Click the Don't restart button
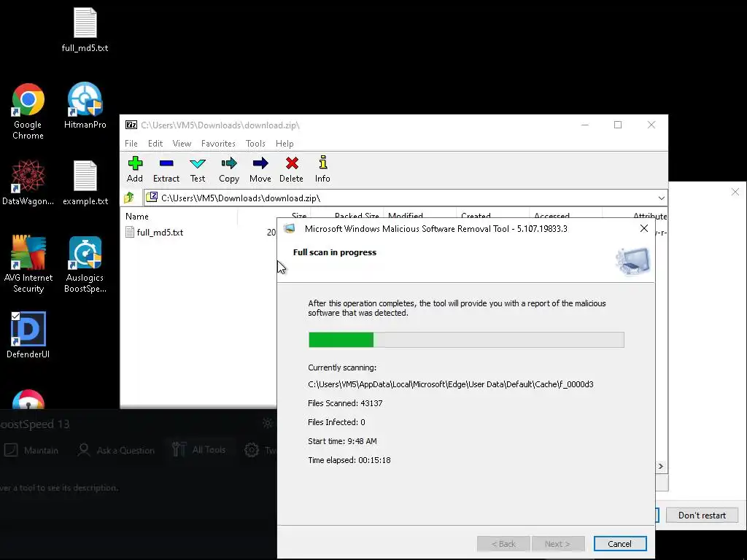This screenshot has width=747, height=560. pos(702,516)
